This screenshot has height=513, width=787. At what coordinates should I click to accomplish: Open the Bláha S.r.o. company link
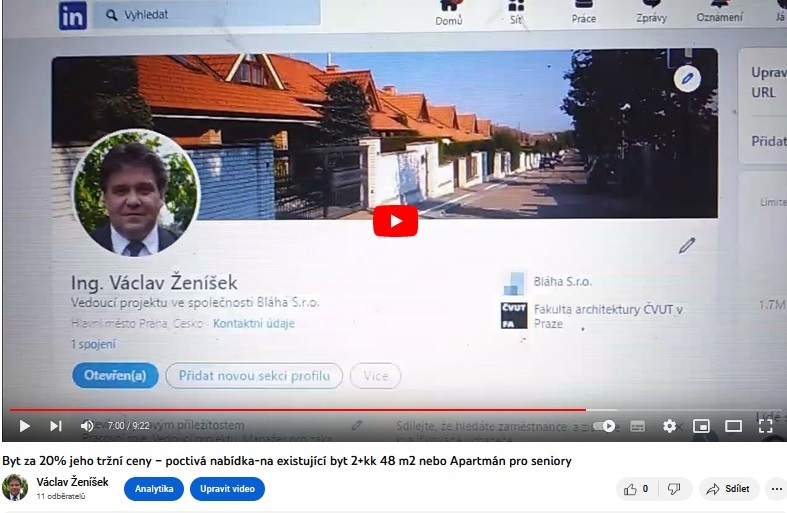coord(562,282)
